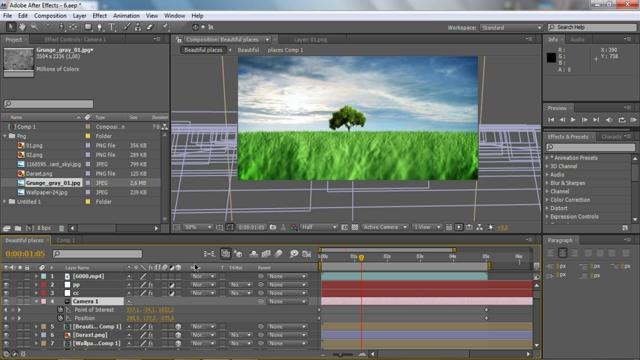640x360 pixels.
Task: Open the Active Camera view dropdown
Action: [384, 227]
